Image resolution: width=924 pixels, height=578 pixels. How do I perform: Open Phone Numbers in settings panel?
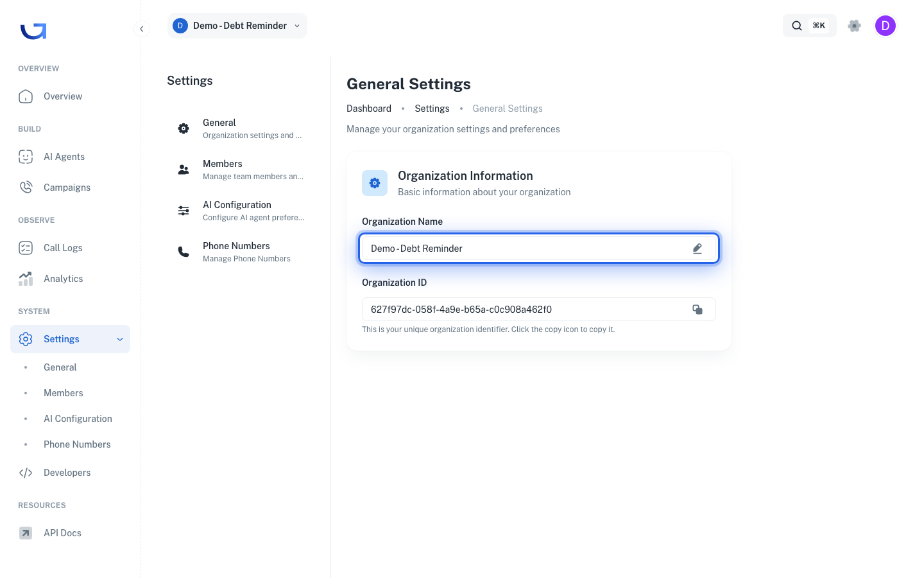pos(241,252)
